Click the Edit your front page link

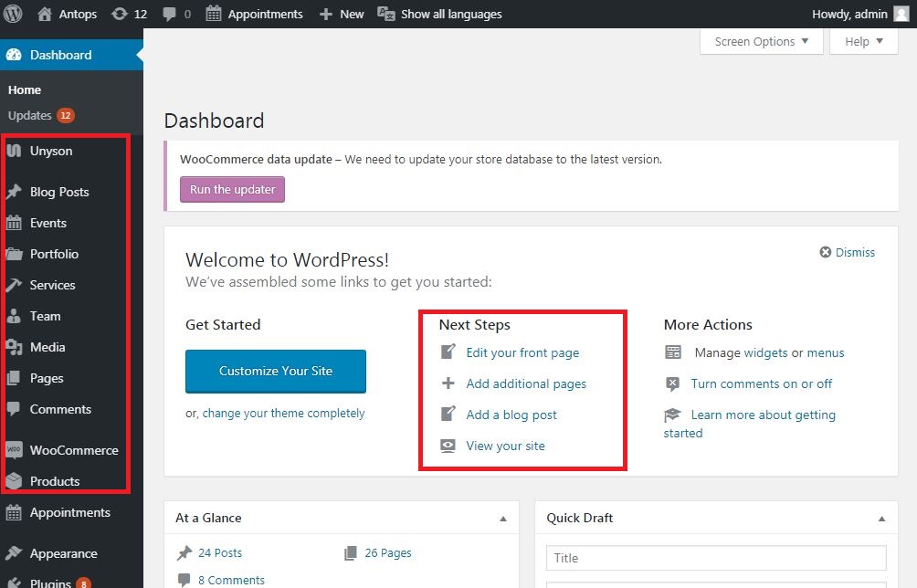point(522,352)
